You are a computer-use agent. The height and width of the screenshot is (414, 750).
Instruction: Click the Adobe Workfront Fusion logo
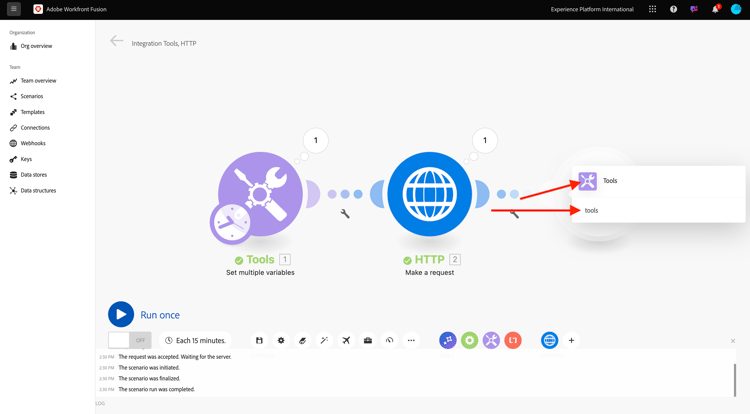click(38, 9)
